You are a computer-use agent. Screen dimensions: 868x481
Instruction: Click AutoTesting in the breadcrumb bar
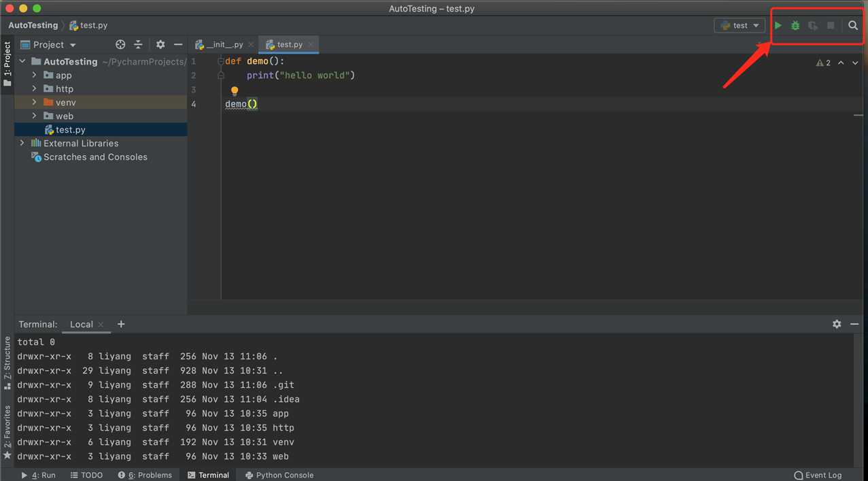tap(33, 25)
